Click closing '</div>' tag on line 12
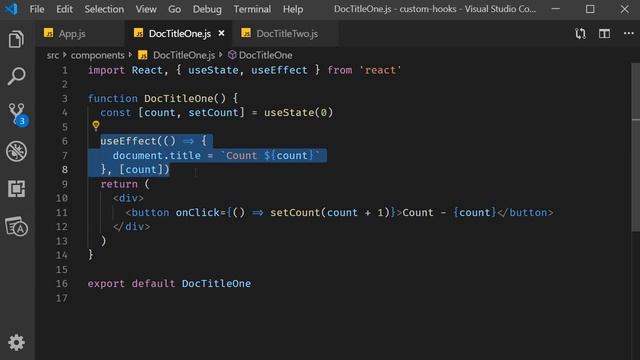This screenshot has height=360, width=640. 131,227
